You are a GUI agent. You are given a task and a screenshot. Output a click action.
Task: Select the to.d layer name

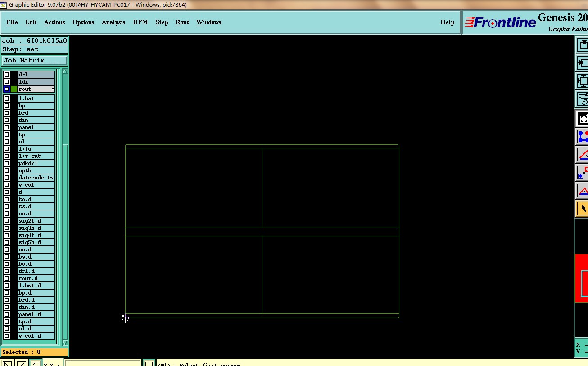[x=36, y=199]
